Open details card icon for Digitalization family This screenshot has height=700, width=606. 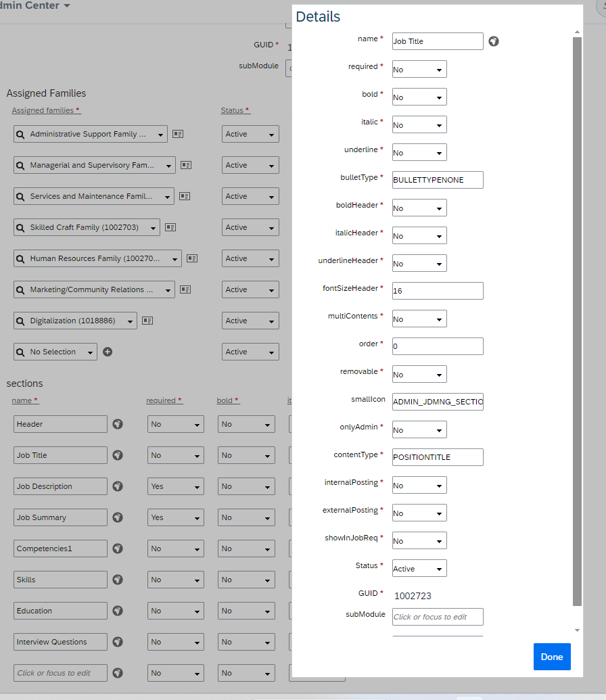point(147,321)
